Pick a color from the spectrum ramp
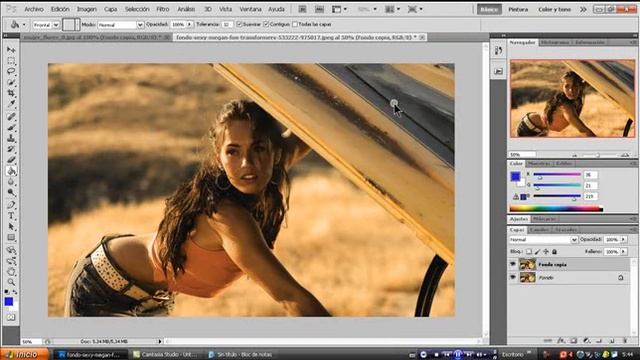 (556, 209)
